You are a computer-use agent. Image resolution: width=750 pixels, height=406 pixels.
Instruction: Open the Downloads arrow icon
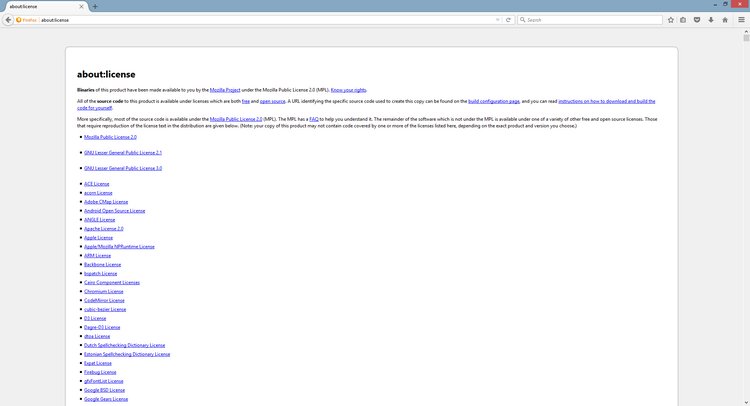711,20
